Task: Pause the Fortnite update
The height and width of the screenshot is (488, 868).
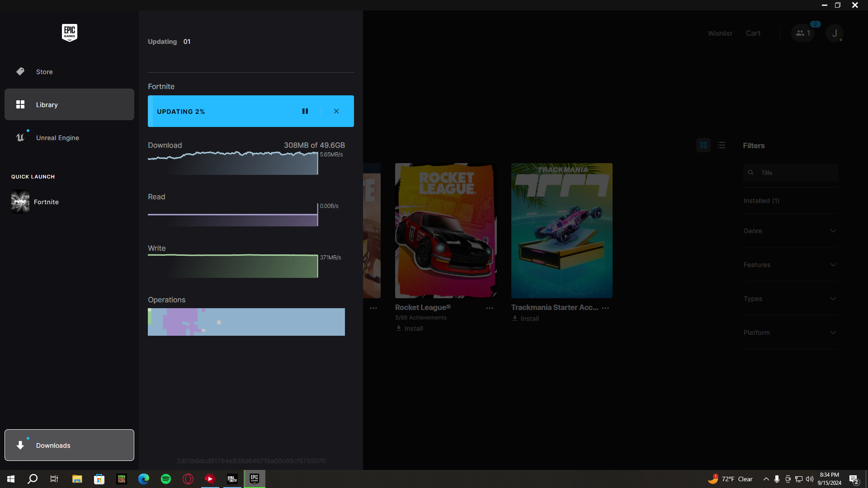Action: 305,111
